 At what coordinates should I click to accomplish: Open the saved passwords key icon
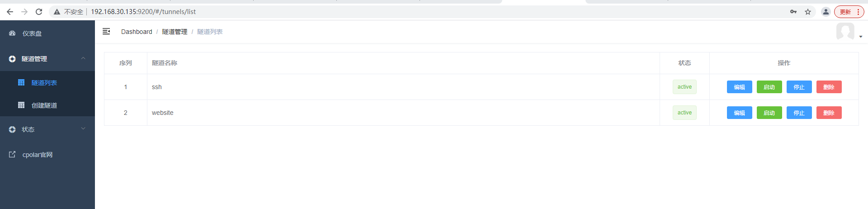pyautogui.click(x=793, y=12)
